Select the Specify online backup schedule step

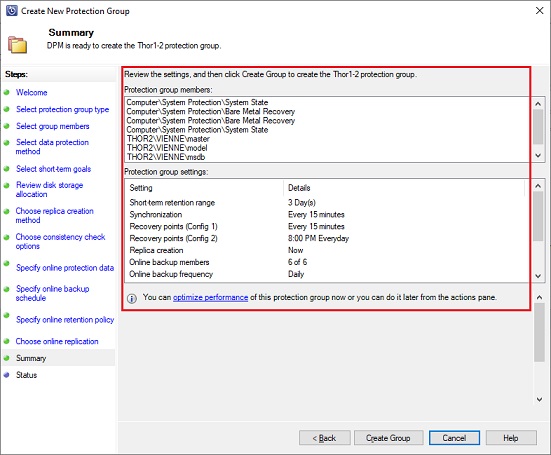[52, 293]
